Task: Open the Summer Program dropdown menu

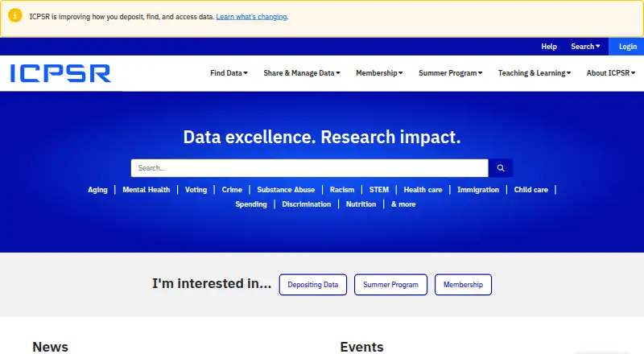Action: (x=450, y=73)
